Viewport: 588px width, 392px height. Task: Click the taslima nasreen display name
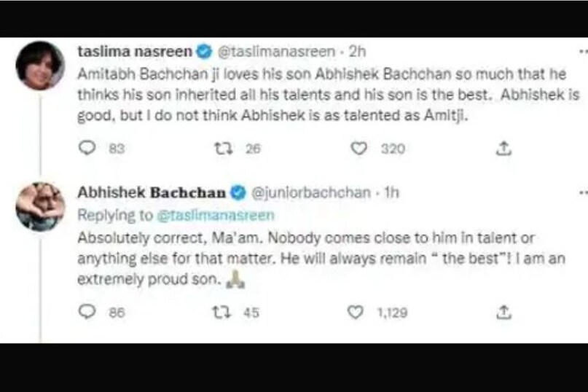[135, 52]
